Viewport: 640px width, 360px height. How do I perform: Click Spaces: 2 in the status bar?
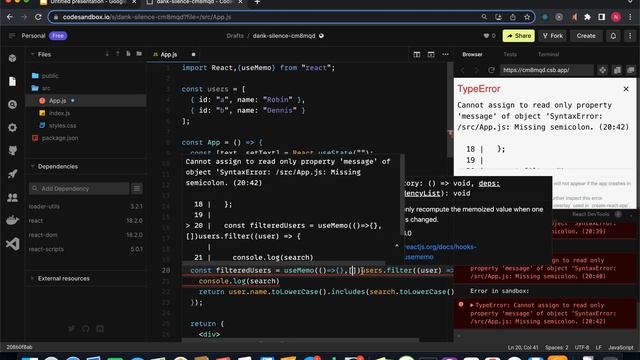[556, 348]
